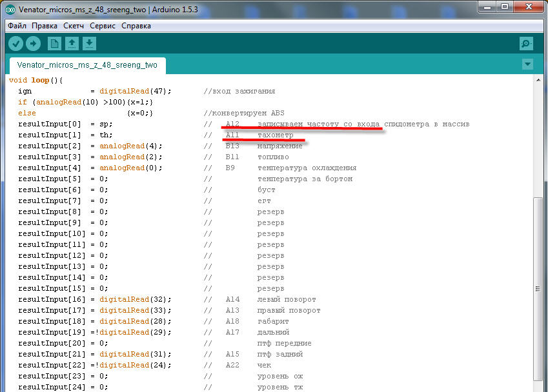
Task: Open the Правка menu
Action: pyautogui.click(x=45, y=26)
